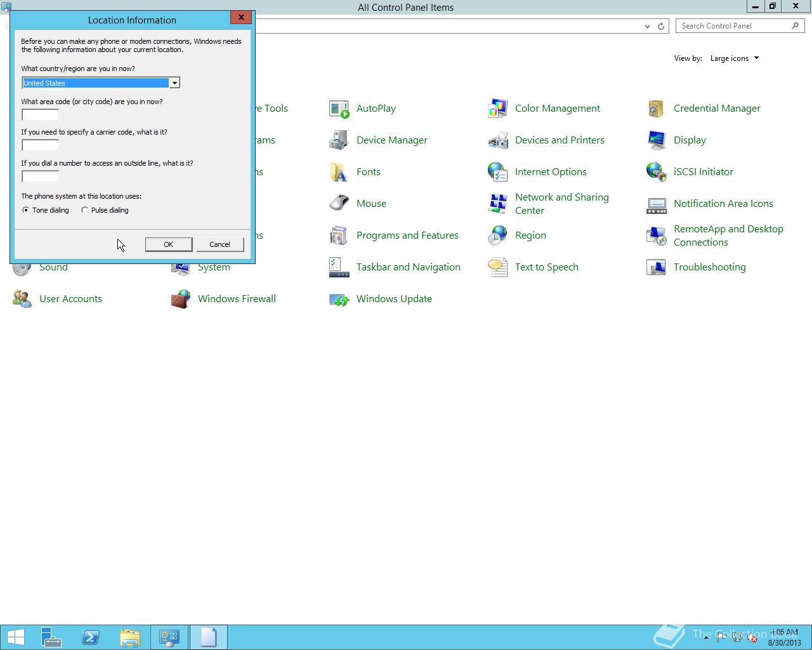This screenshot has height=650, width=812.
Task: Open the AutoPlay link
Action: click(376, 109)
